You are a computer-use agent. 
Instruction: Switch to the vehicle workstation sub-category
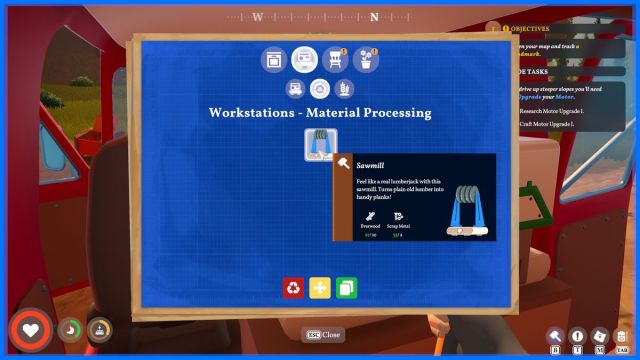point(295,89)
